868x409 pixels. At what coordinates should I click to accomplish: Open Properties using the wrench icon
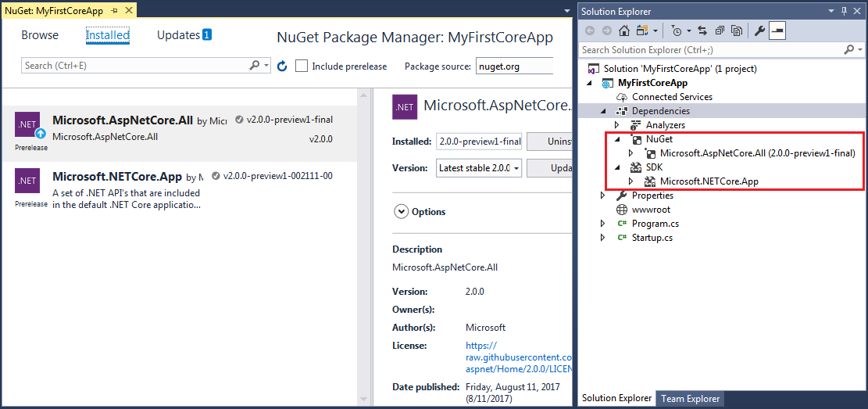(x=759, y=31)
